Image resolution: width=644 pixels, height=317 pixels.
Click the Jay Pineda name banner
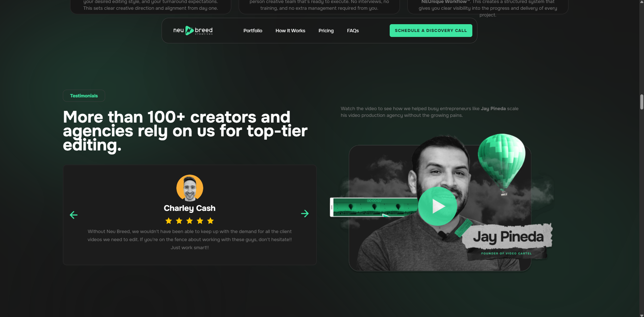(508, 237)
